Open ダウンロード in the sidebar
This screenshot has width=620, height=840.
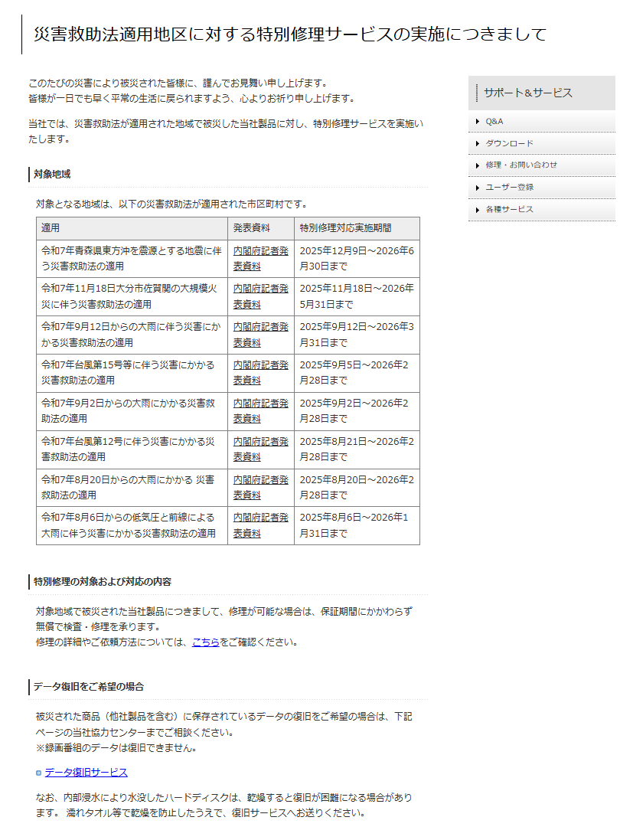point(541,143)
